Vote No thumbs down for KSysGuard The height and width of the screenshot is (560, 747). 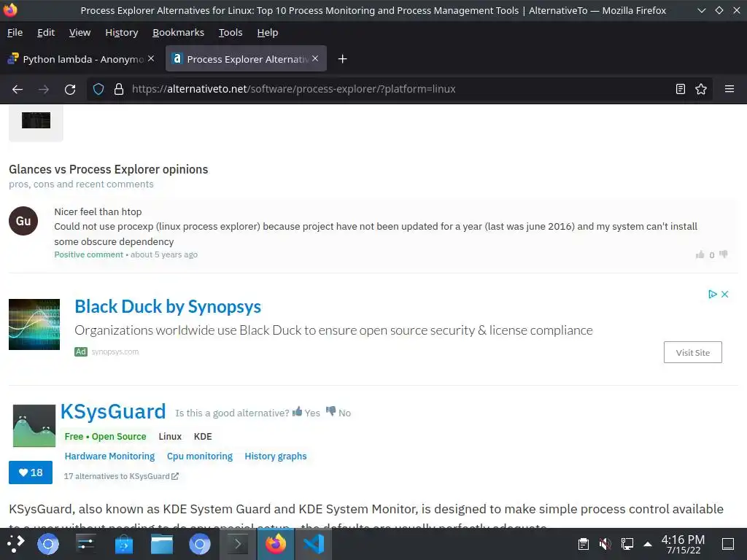click(x=338, y=413)
